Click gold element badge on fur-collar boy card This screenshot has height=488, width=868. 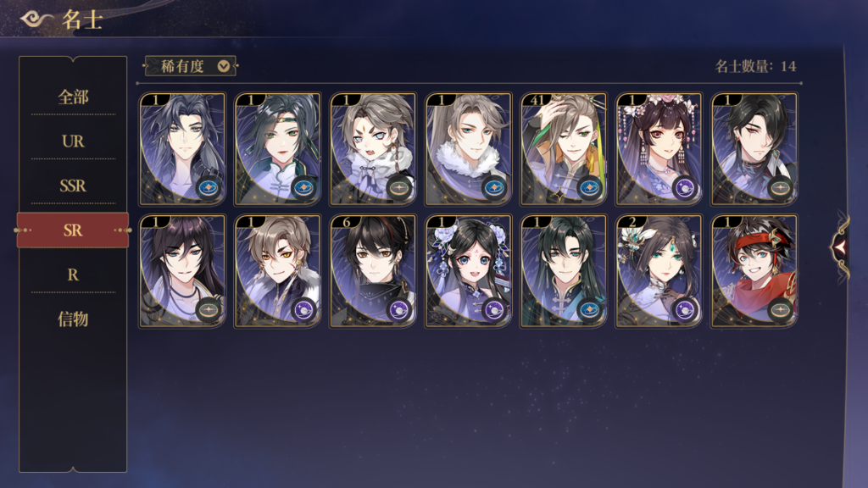point(399,188)
